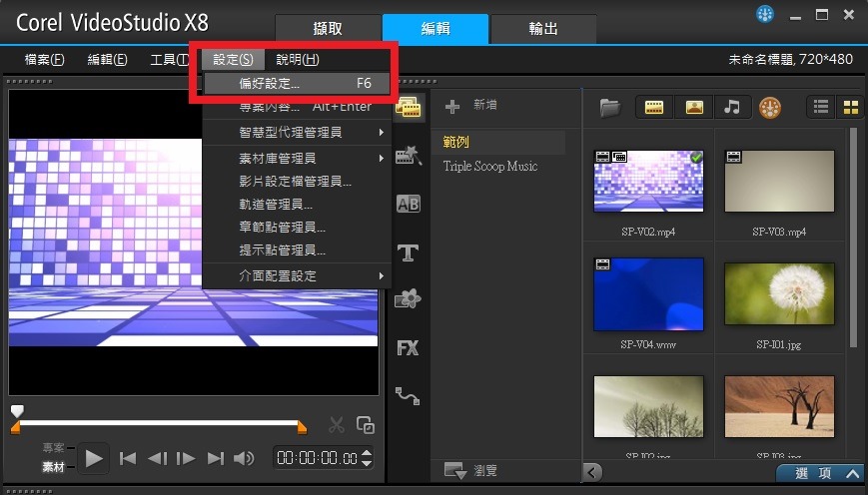Open the Title (T) library panel
This screenshot has width=868, height=495.
coord(408,251)
